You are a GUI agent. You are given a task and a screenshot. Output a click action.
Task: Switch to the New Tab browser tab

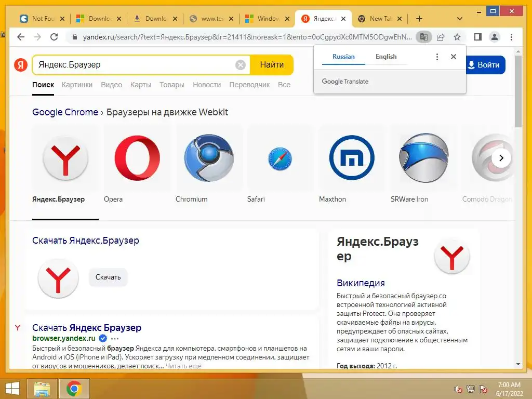(380, 19)
